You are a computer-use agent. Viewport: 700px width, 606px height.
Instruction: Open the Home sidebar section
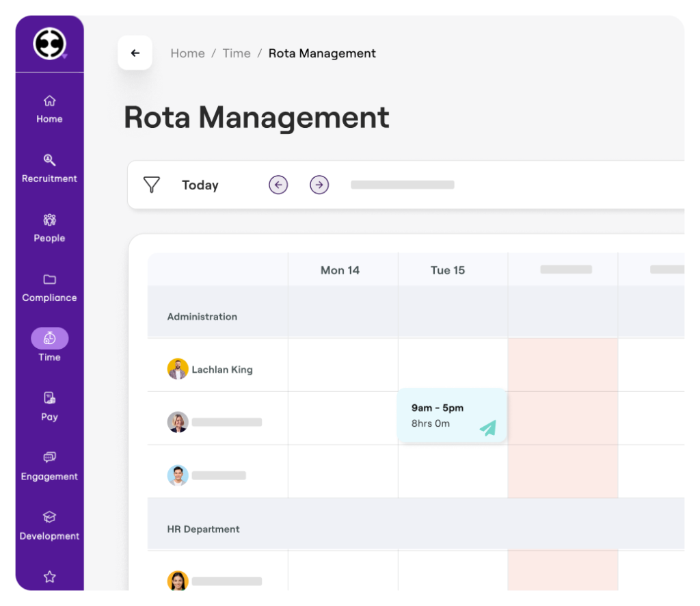(x=49, y=109)
